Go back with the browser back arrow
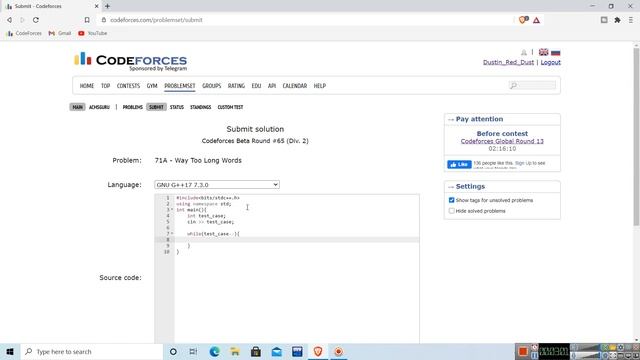This screenshot has height=360, width=640. 9,20
